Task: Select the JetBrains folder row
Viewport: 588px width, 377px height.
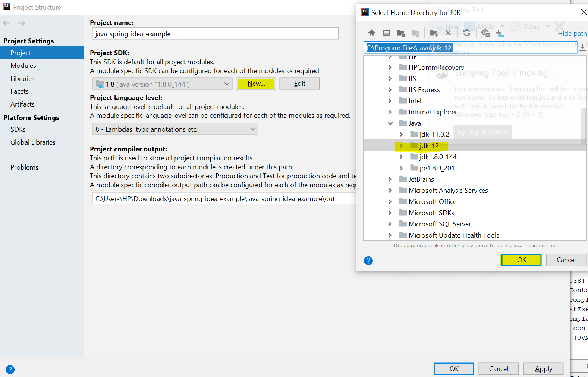Action: (x=475, y=179)
